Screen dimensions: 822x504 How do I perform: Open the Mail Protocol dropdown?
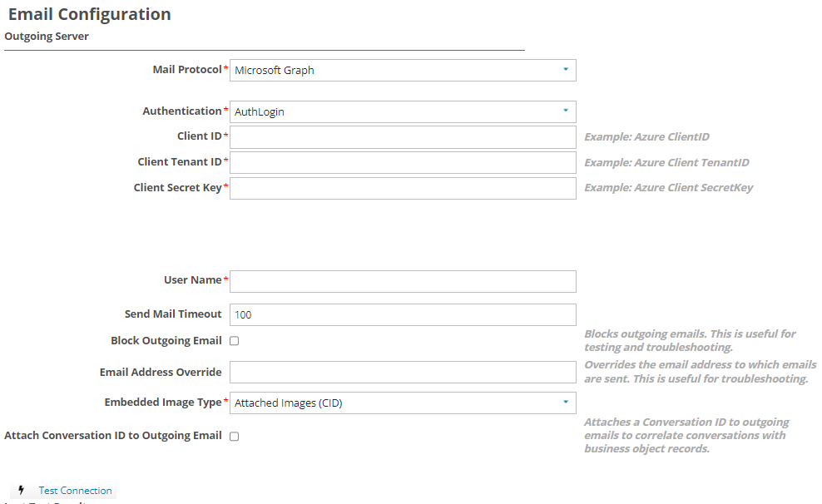click(x=403, y=70)
